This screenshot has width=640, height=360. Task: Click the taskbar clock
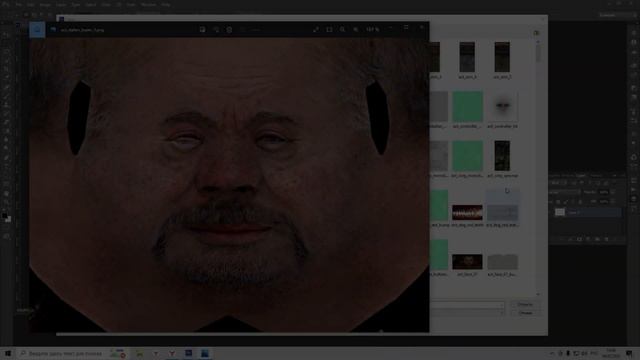tap(611, 353)
